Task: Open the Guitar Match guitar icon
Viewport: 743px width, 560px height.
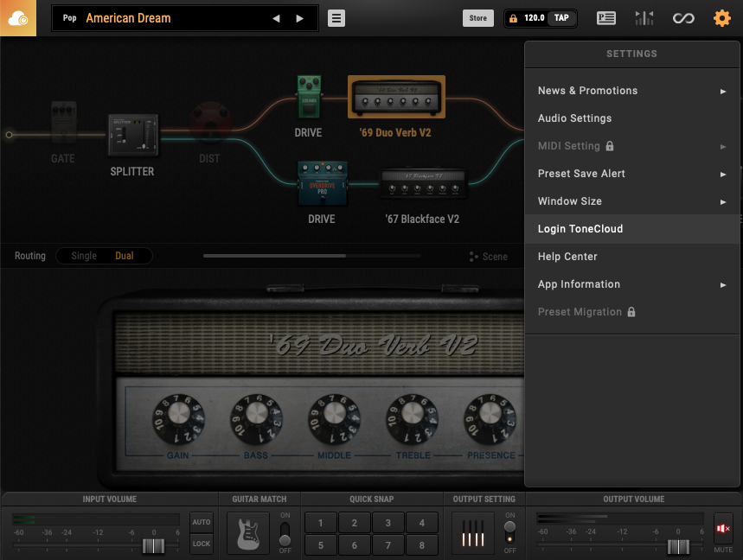Action: pyautogui.click(x=248, y=533)
